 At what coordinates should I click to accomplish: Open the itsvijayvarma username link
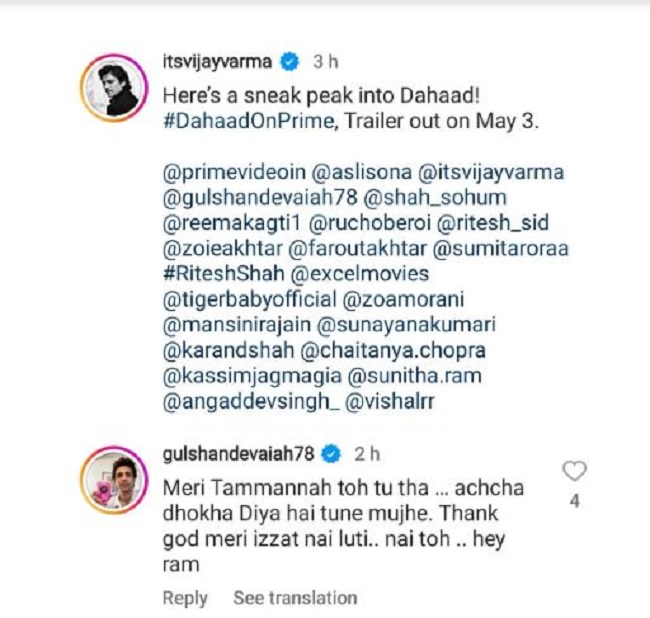(218, 62)
